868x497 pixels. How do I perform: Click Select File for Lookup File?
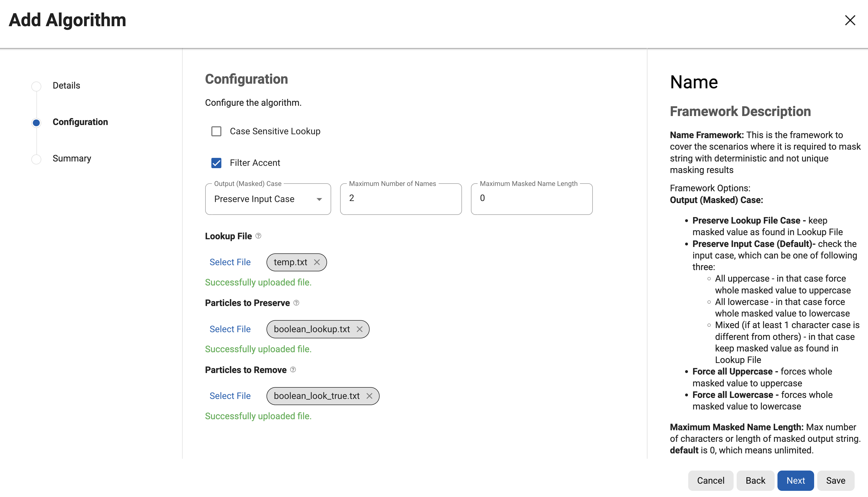[230, 262]
